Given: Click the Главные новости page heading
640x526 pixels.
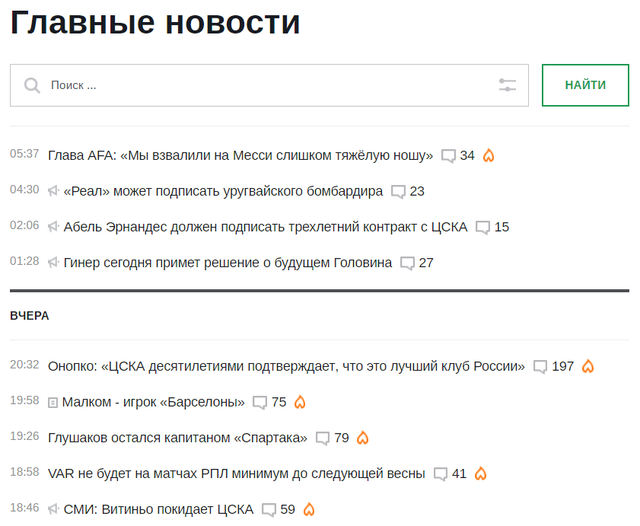Looking at the screenshot, I should (x=155, y=22).
